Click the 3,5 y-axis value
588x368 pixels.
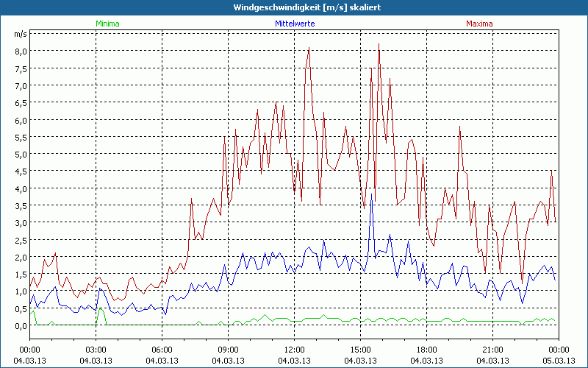(x=21, y=206)
